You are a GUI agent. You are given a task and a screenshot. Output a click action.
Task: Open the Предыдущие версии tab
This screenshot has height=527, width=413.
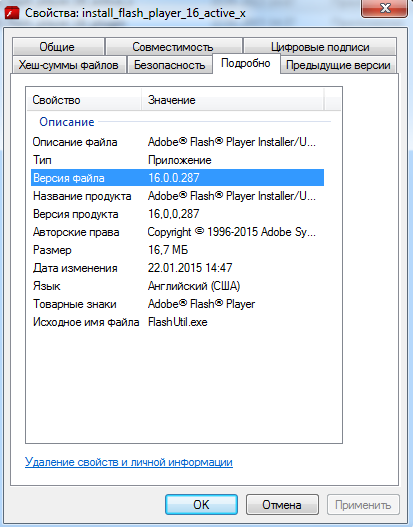click(338, 65)
